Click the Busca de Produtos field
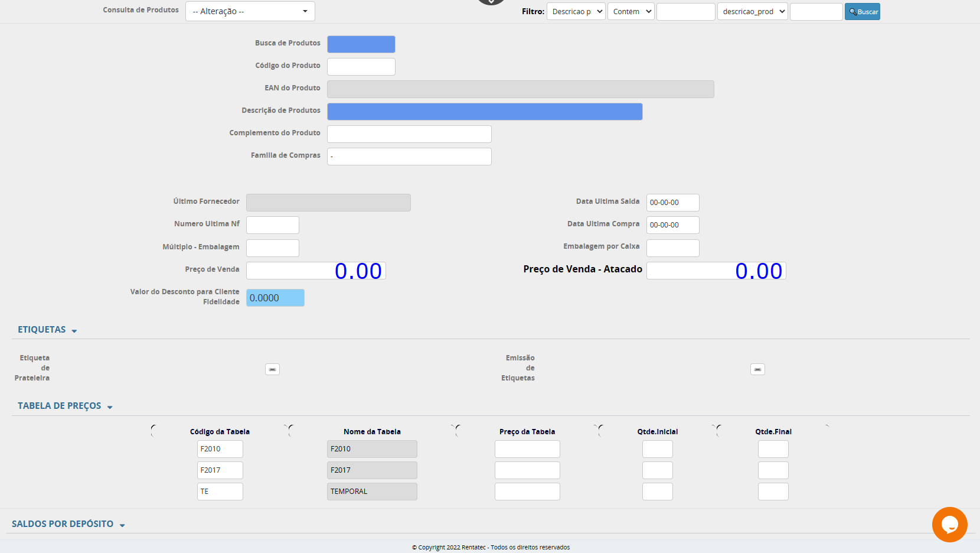Screen dimensions: 980x553 coord(361,44)
